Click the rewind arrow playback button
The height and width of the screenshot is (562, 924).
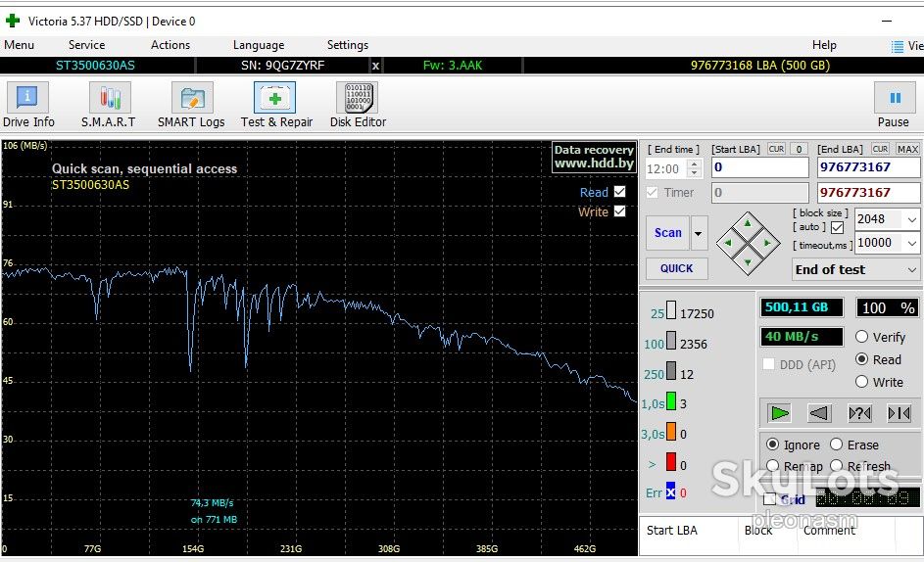click(820, 413)
